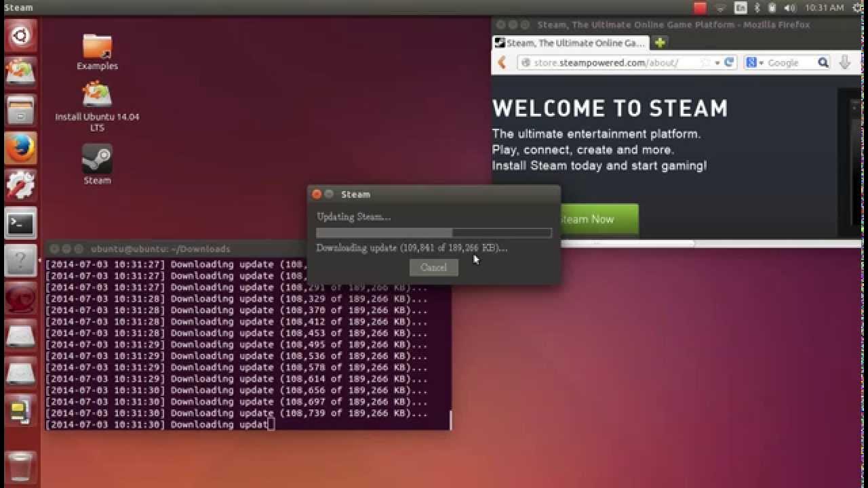Open System Settings from the launcher

[20, 186]
